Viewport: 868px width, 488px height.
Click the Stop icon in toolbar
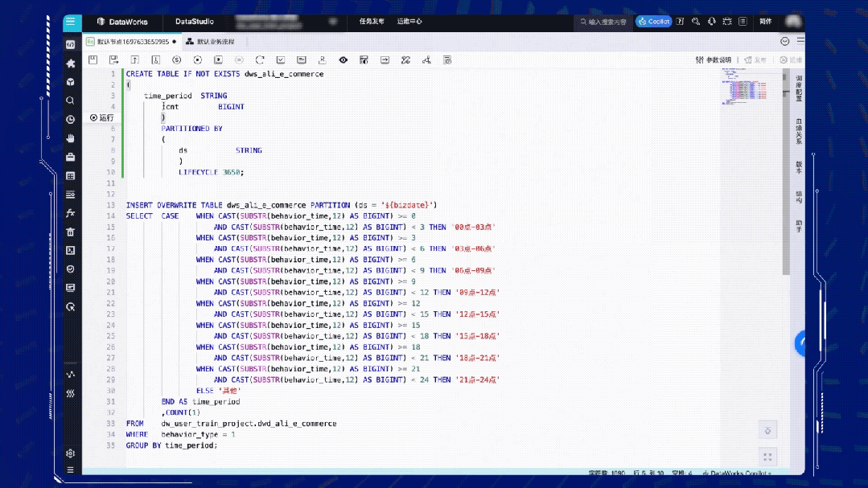239,59
